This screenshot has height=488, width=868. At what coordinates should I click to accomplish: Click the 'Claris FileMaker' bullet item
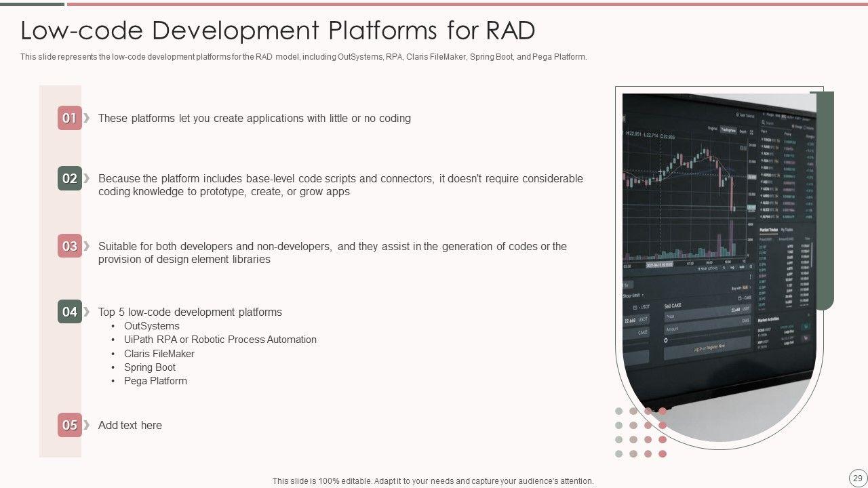pyautogui.click(x=159, y=354)
